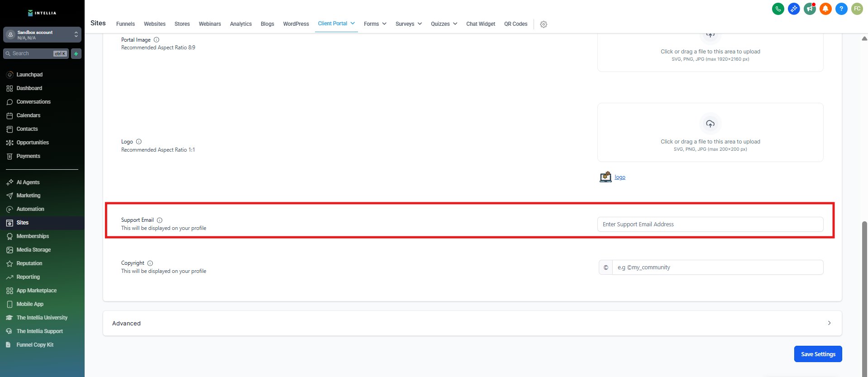Screen dimensions: 868x377
Task: Click the info icon next to Portal Image
Action: (157, 40)
